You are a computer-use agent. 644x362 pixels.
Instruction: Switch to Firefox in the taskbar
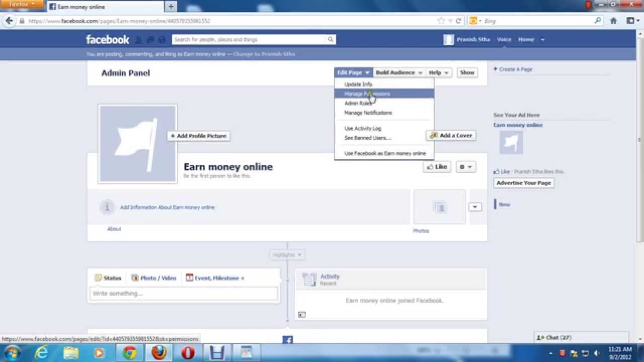(x=158, y=353)
